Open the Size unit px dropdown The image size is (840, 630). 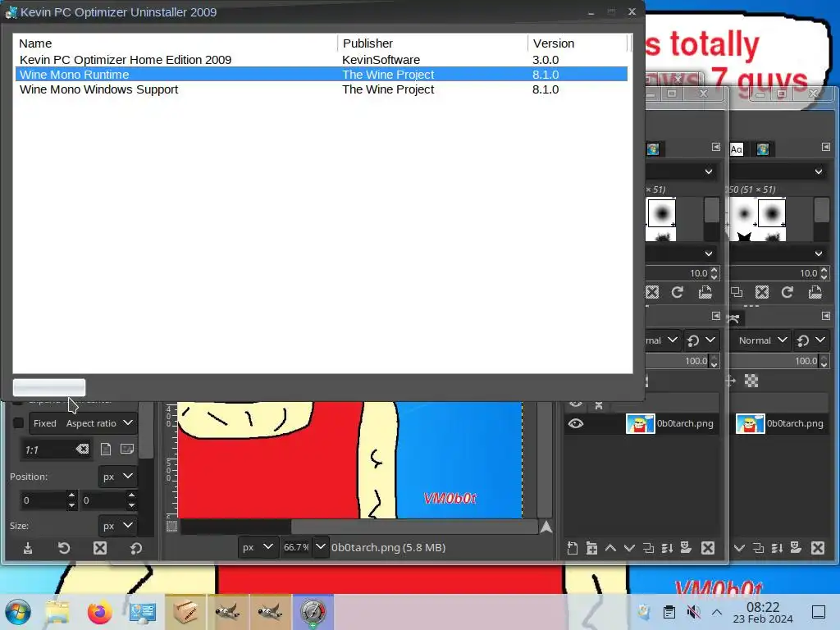tap(117, 526)
